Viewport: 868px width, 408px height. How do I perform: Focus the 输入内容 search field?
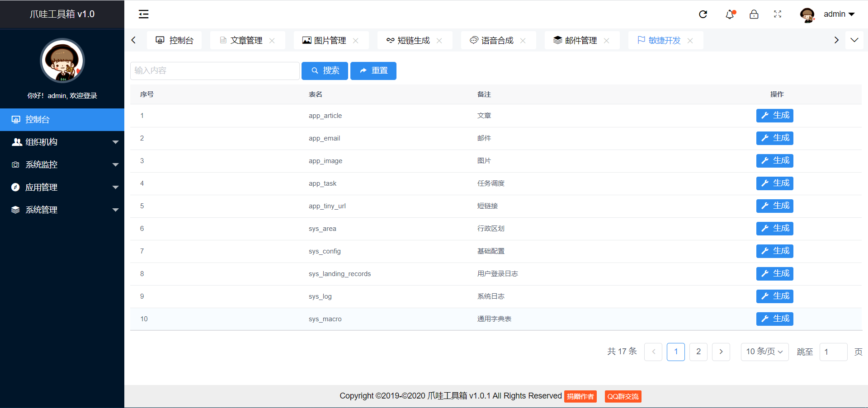click(215, 71)
